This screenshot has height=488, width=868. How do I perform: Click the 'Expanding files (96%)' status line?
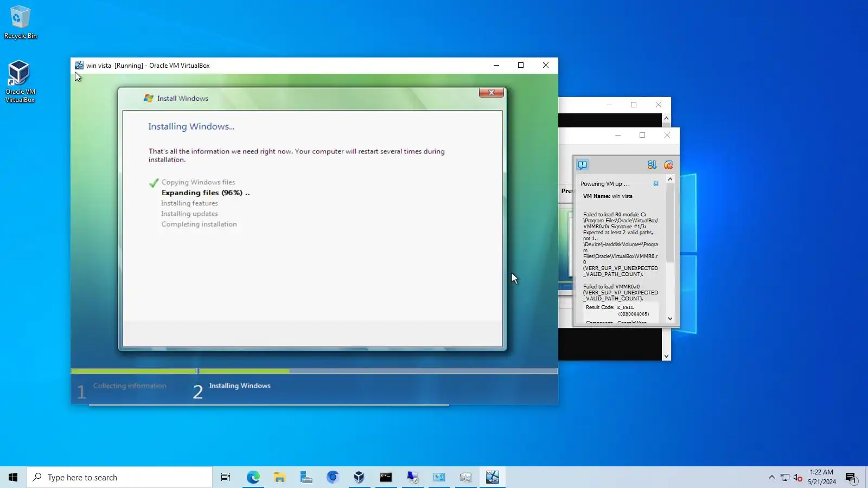click(206, 192)
